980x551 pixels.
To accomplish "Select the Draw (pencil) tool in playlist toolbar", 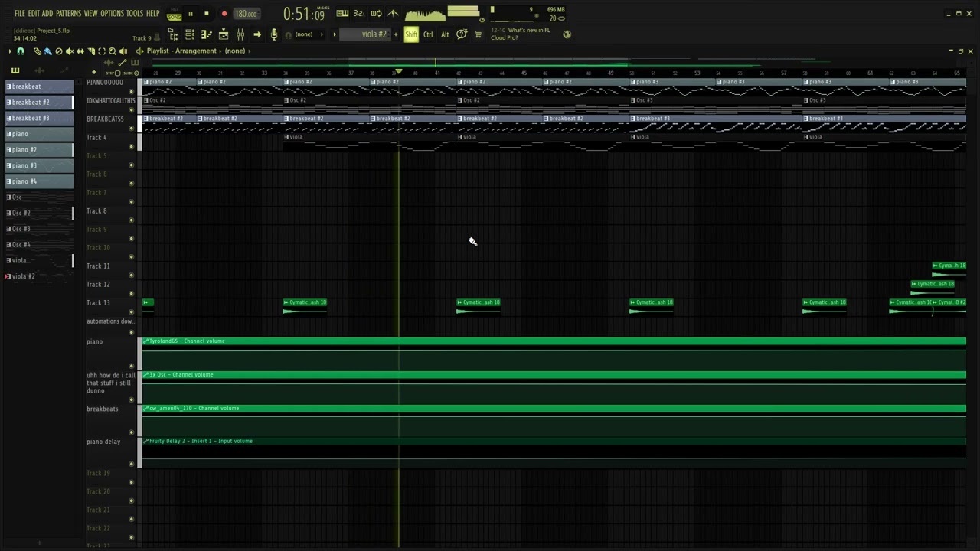I will pyautogui.click(x=37, y=51).
